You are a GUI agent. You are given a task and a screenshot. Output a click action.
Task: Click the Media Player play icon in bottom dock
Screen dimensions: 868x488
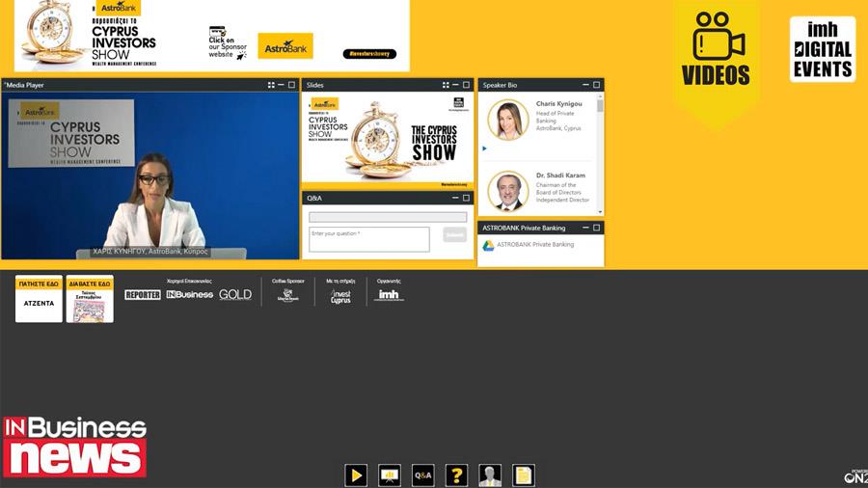coord(356,474)
